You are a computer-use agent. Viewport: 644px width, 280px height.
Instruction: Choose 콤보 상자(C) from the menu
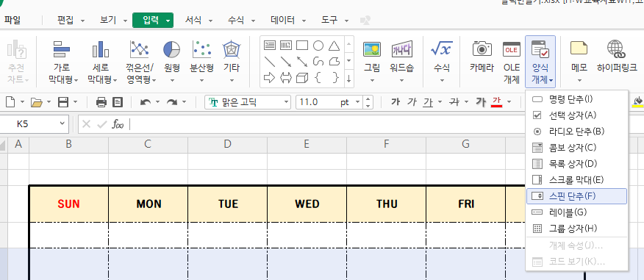576,148
